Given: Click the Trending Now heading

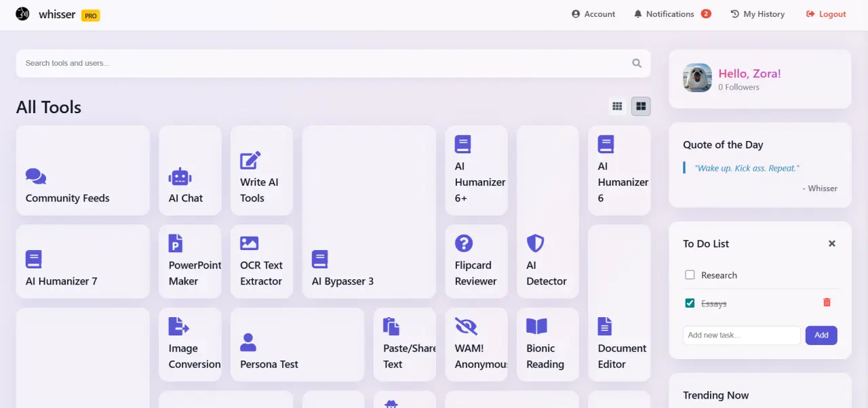Looking at the screenshot, I should [x=716, y=395].
